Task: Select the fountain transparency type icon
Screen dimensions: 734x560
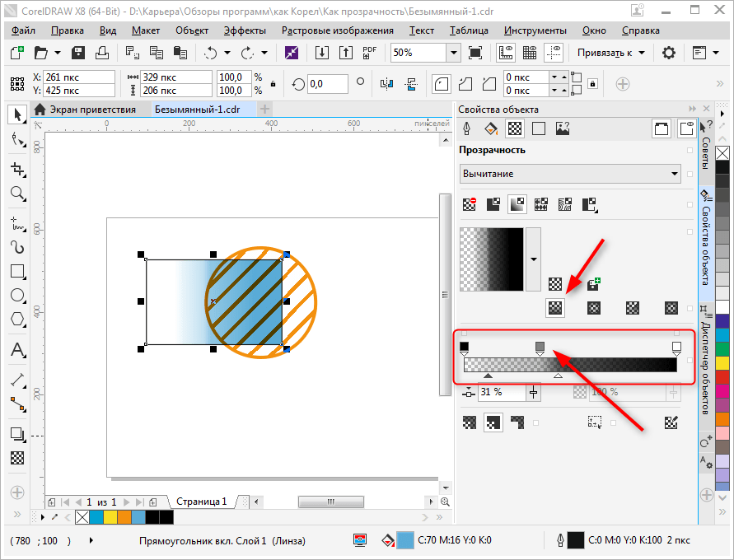Action: tap(517, 203)
